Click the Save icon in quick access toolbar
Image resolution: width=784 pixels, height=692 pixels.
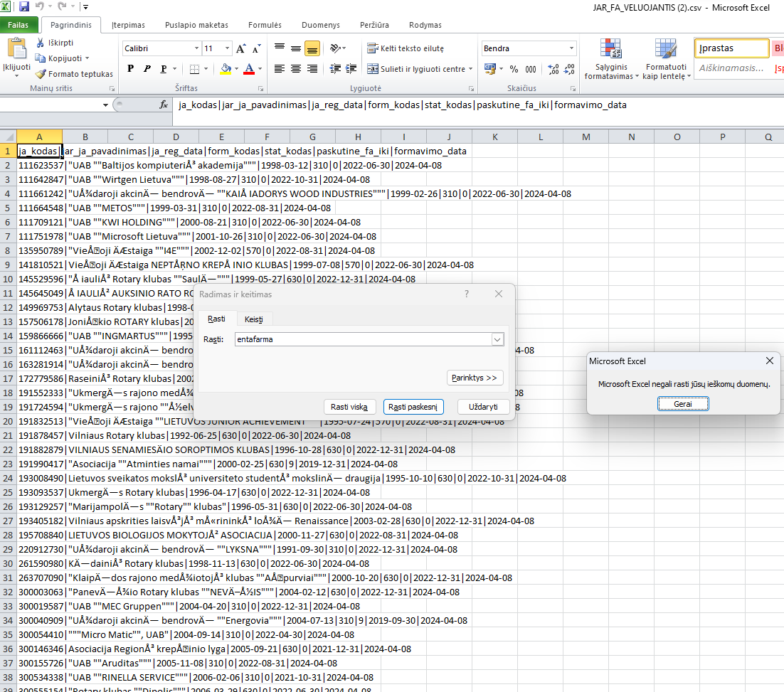coord(24,7)
